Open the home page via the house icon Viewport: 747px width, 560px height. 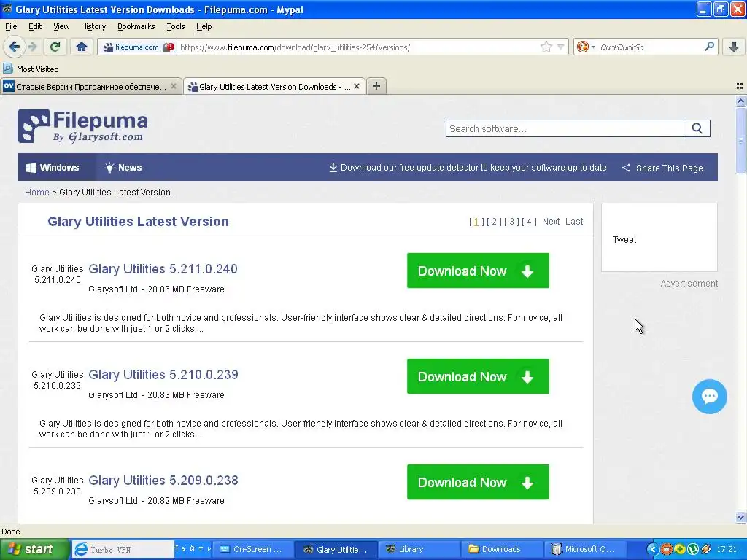pos(82,47)
